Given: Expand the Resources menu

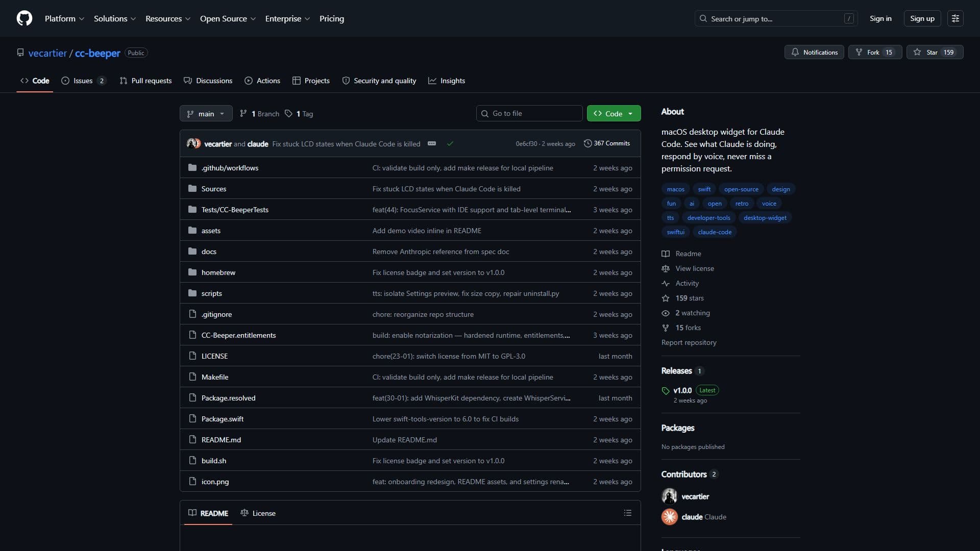Looking at the screenshot, I should [168, 18].
